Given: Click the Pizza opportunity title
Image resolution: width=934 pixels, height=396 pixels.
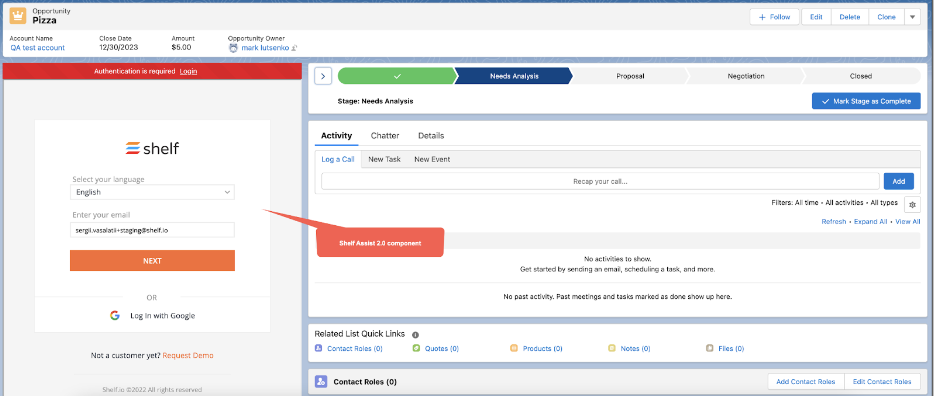Looking at the screenshot, I should click(x=44, y=20).
